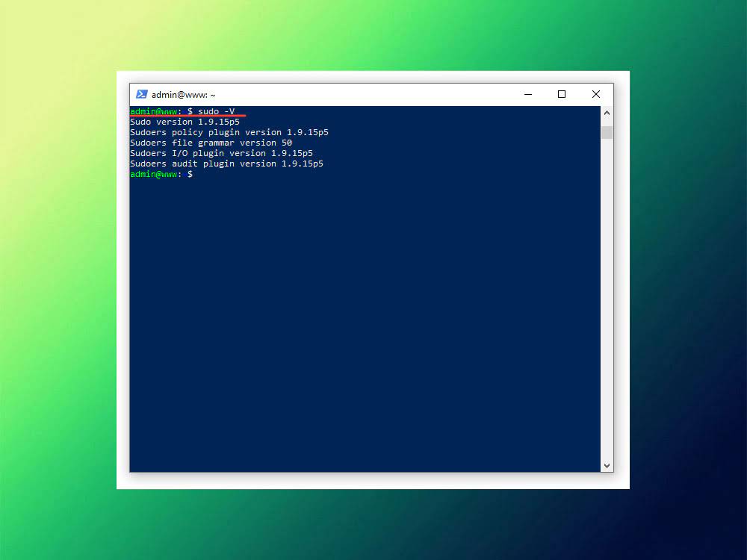
Task: Select the Sudoers audit plugin version line
Action: 226,164
